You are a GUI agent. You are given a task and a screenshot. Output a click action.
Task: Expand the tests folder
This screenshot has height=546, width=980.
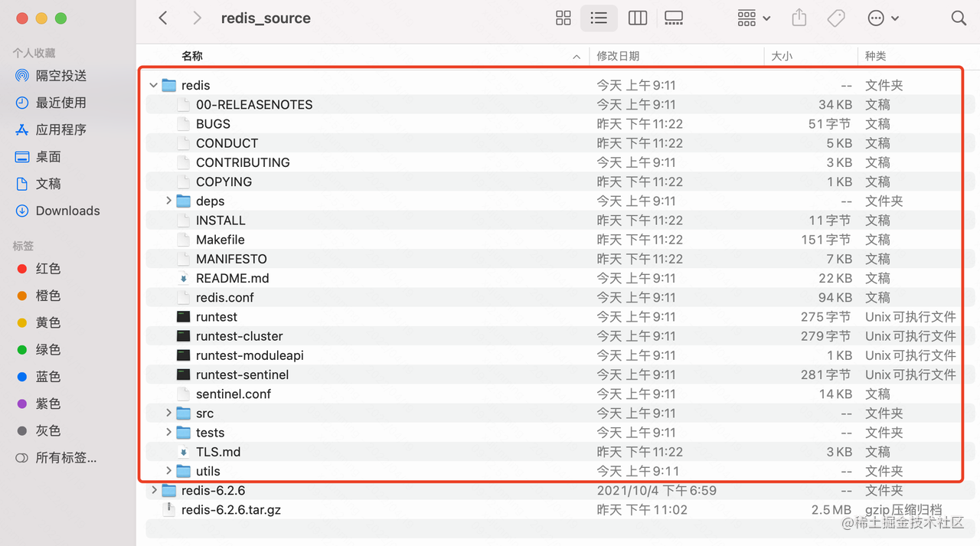[168, 432]
